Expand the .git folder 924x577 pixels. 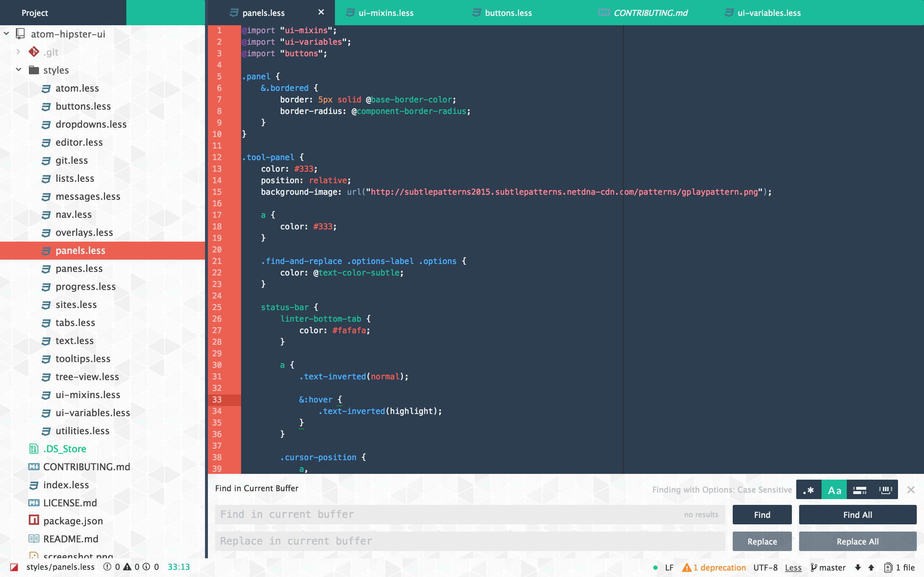pyautogui.click(x=18, y=52)
